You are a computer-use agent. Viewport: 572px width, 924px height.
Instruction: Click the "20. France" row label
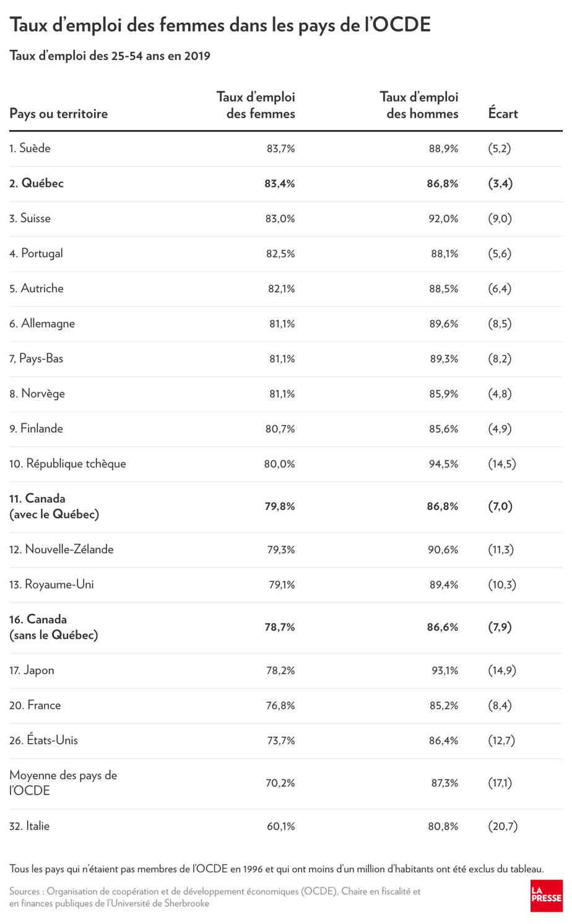[35, 706]
